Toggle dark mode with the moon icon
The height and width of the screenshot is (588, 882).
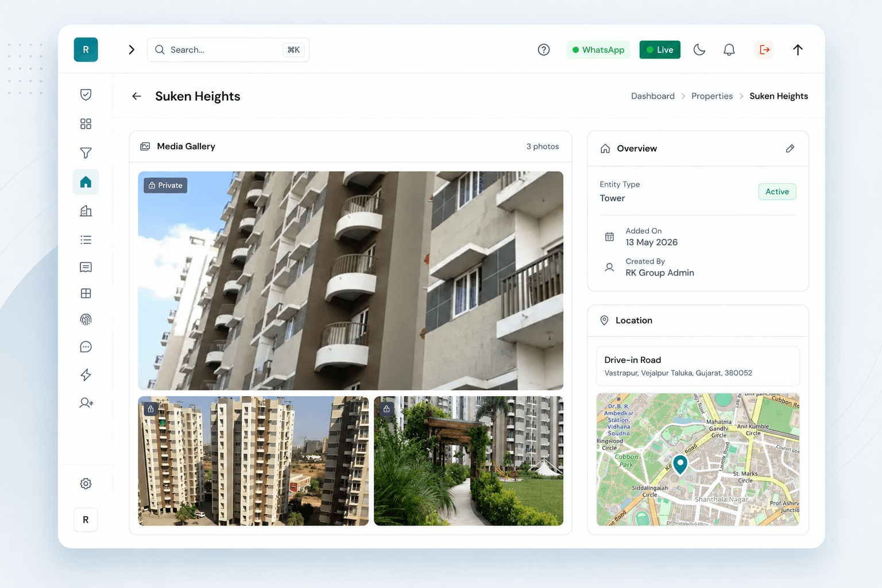pyautogui.click(x=699, y=50)
